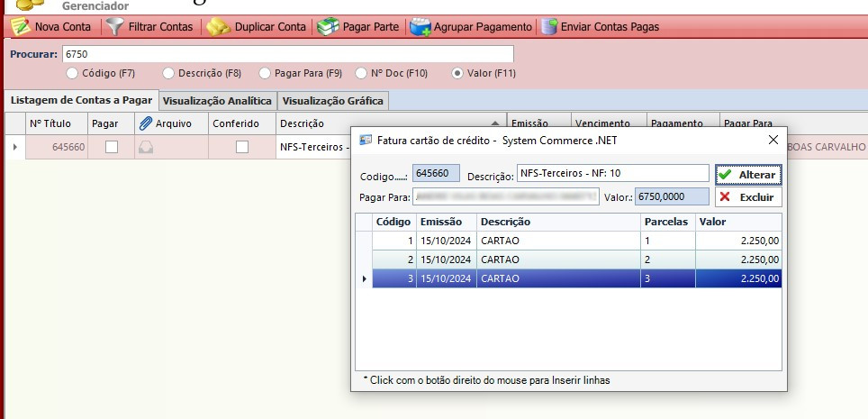Click the Parcelas header in the dialog grid
868x419 pixels.
click(x=667, y=223)
